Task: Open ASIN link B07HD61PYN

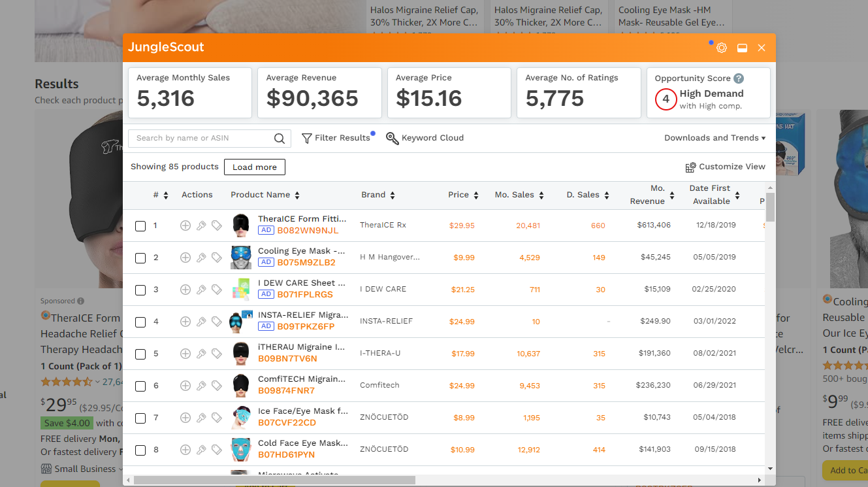Action: [x=286, y=454]
